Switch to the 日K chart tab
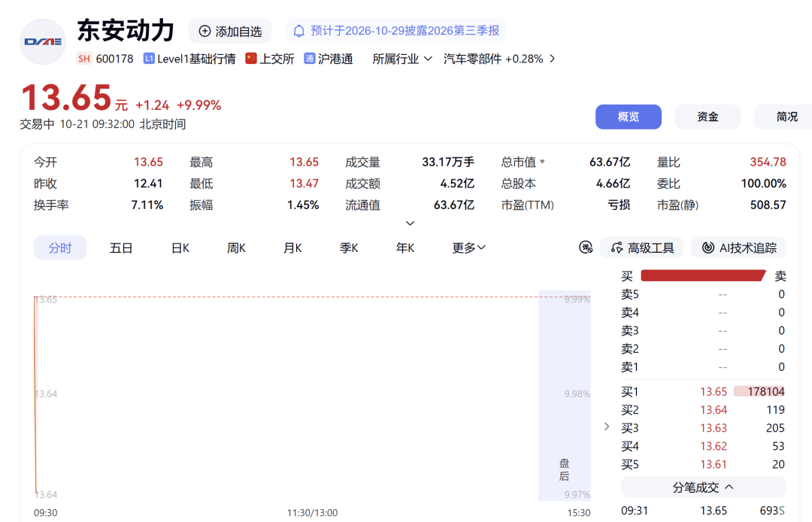This screenshot has height=522, width=812. point(180,248)
